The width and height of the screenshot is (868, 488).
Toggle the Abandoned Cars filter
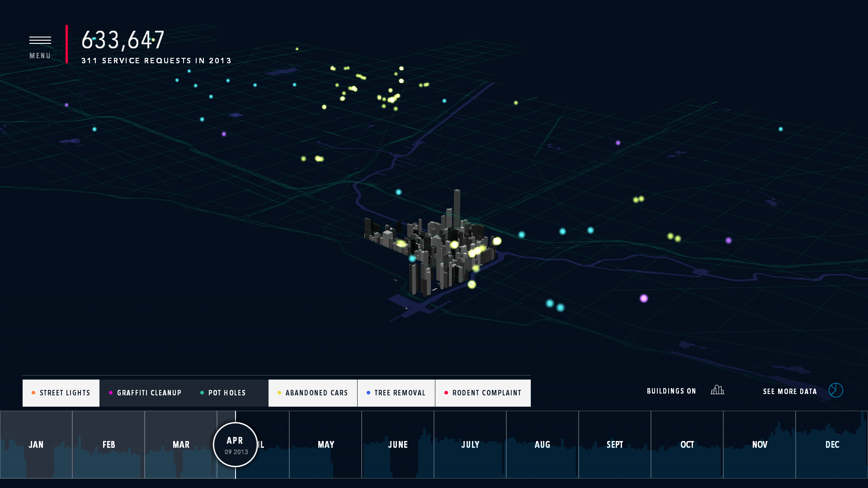[x=313, y=393]
